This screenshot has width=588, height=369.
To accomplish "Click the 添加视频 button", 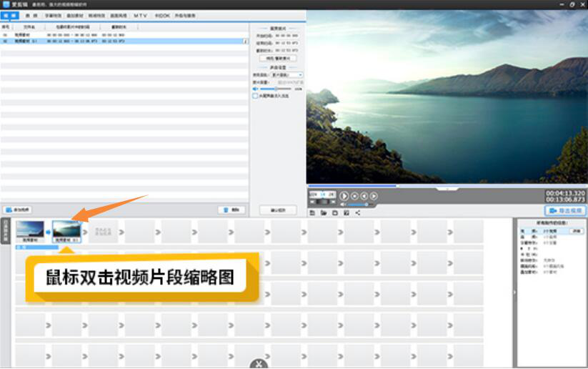I will tap(18, 210).
